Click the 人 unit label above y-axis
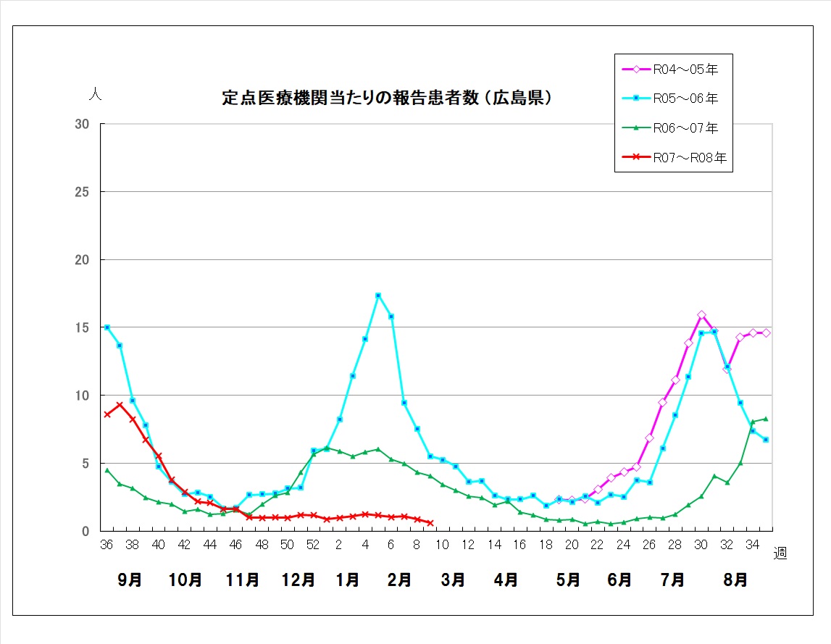This screenshot has width=831, height=644. click(94, 95)
